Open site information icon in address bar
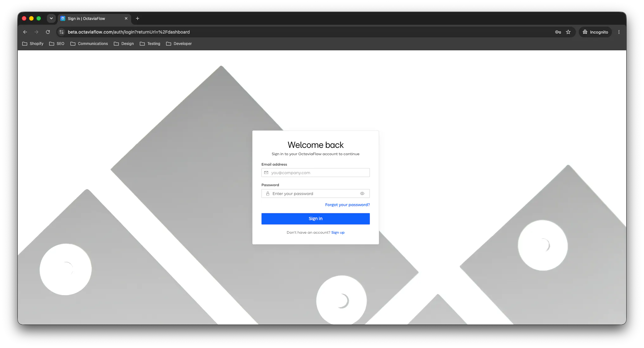Screen dimensions: 644x348 pyautogui.click(x=61, y=32)
